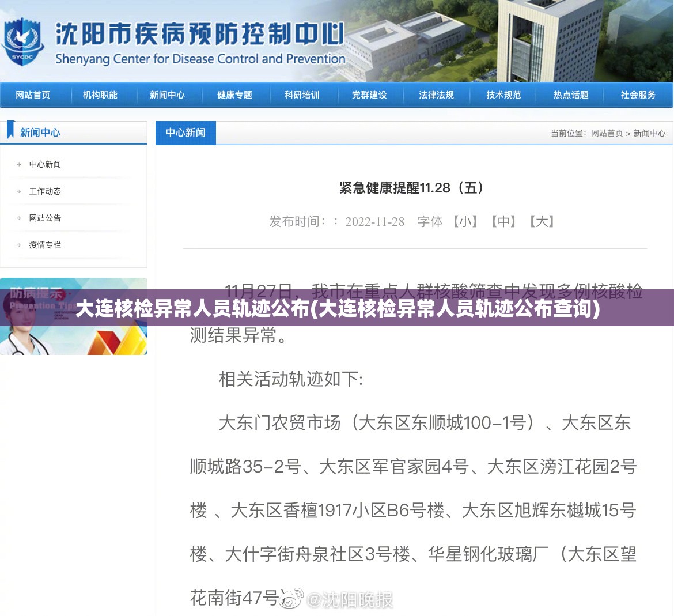Screen dimensions: 674x616
Task: Open the 网站首页 nav item
Action: click(33, 95)
